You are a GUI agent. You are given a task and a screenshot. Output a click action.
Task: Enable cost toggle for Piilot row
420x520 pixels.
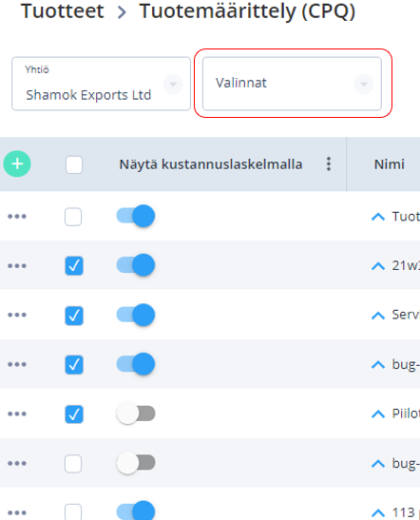(136, 414)
